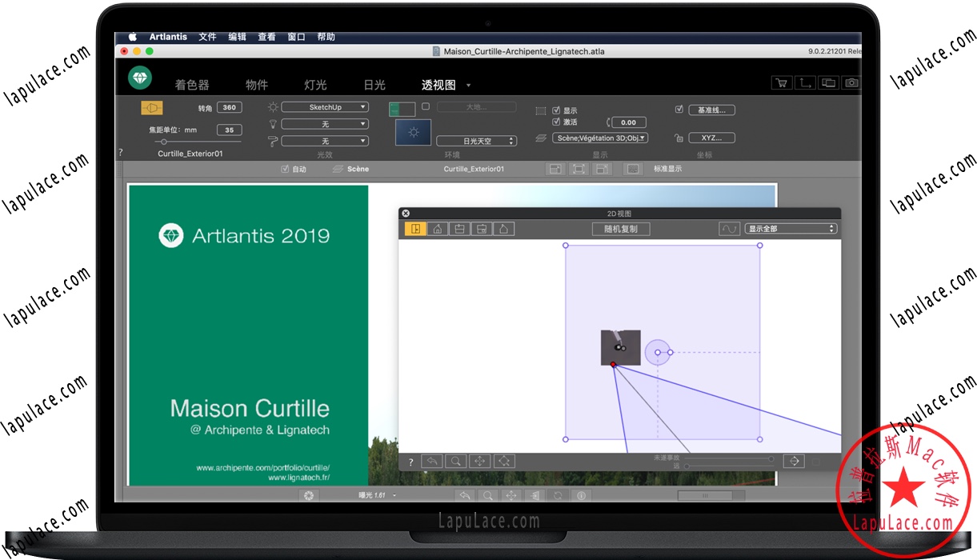Open the 显示全部 dropdown in 2D视图
Image resolution: width=977 pixels, height=560 pixels.
pos(791,228)
